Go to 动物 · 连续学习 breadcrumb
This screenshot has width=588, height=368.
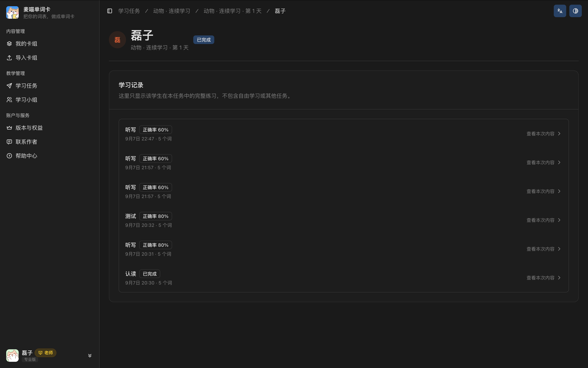coord(171,11)
